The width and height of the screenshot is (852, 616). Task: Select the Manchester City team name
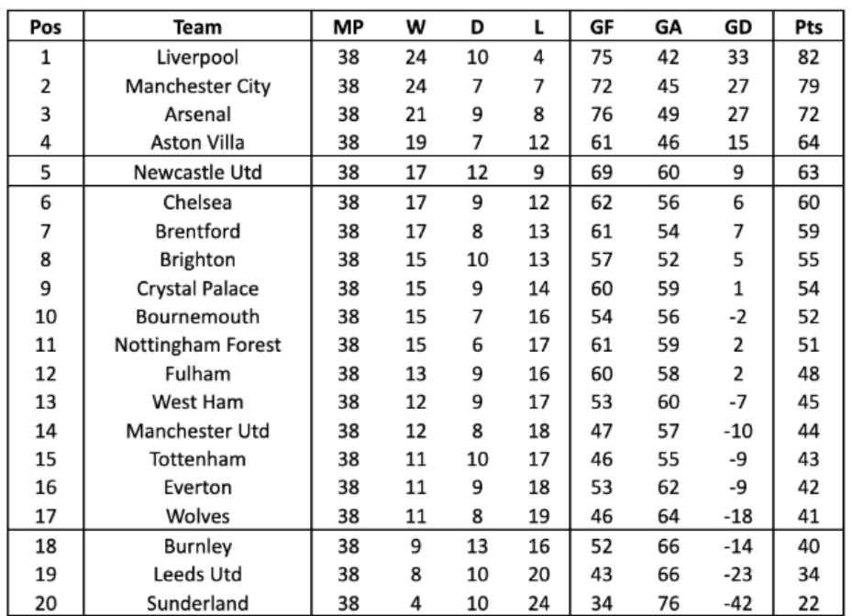coord(196,88)
